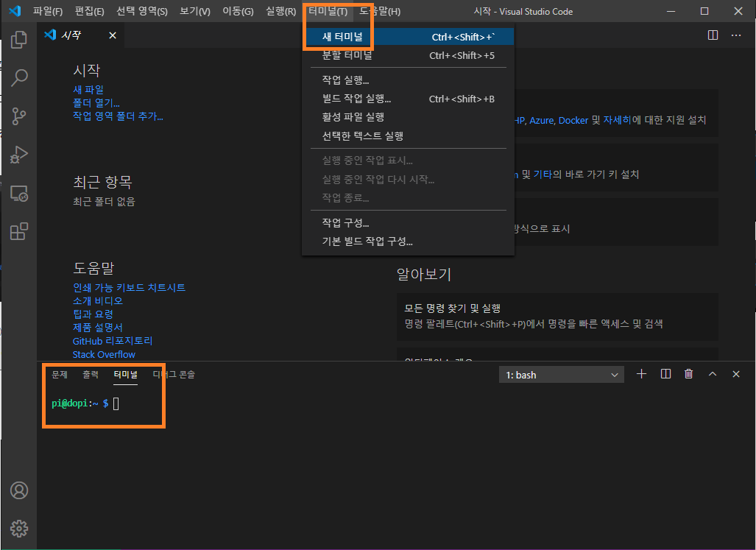The image size is (756, 550).
Task: Click the Azure link in tools section
Action: 542,120
